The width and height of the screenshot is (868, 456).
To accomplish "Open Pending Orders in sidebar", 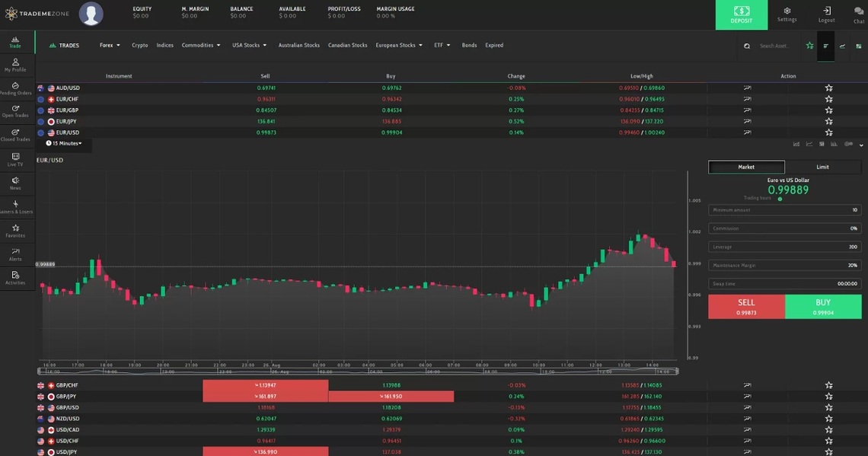I will [15, 88].
